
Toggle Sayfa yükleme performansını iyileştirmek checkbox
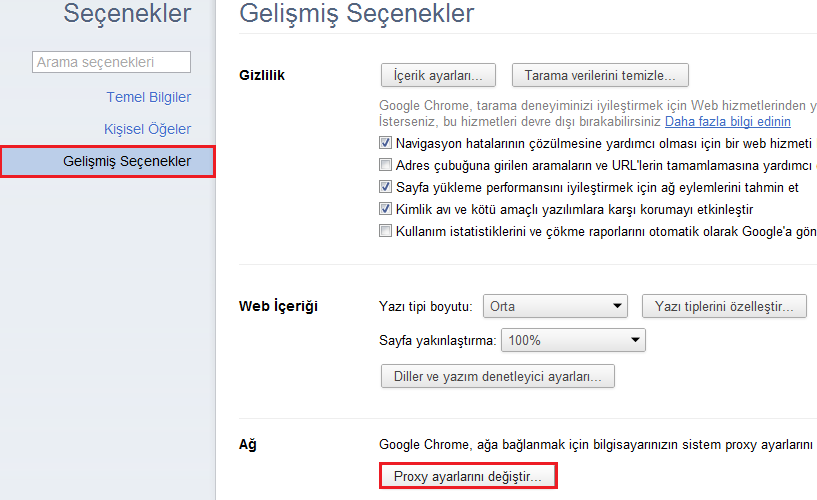pos(386,187)
